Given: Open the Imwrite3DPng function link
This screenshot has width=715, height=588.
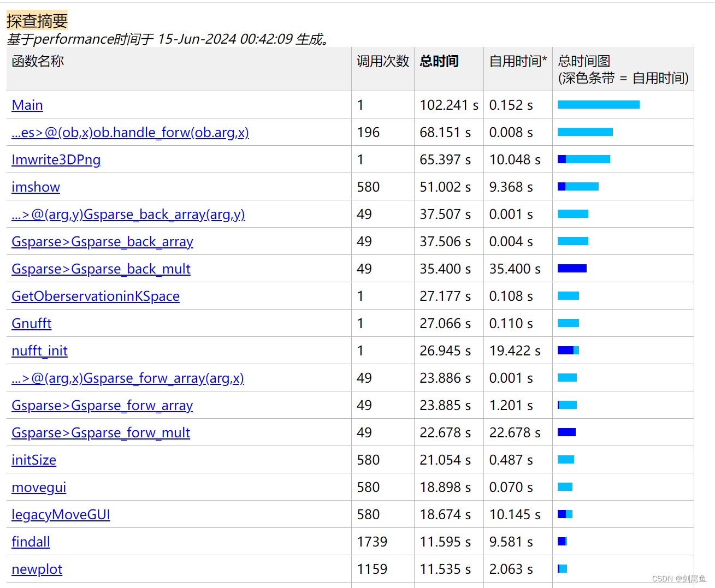Looking at the screenshot, I should coord(56,159).
